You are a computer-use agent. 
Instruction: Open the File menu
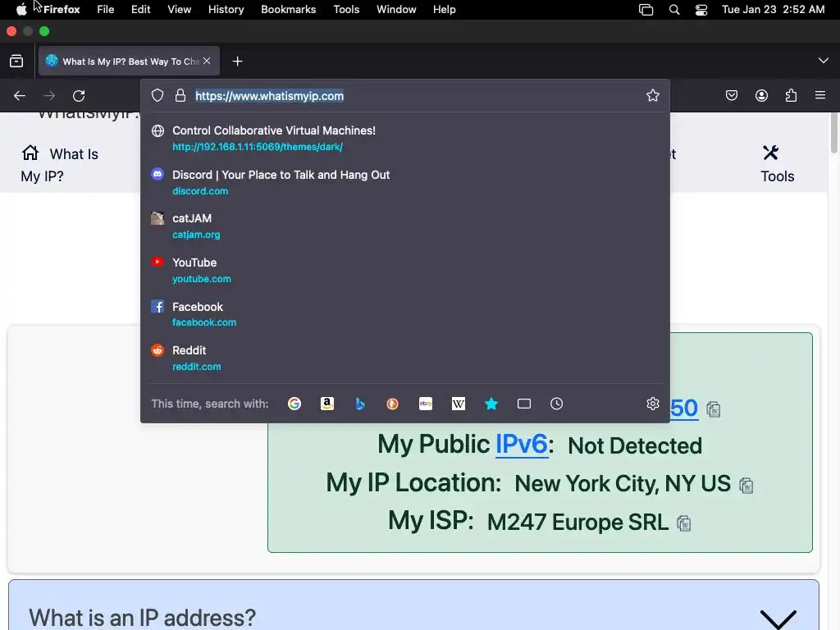(106, 10)
